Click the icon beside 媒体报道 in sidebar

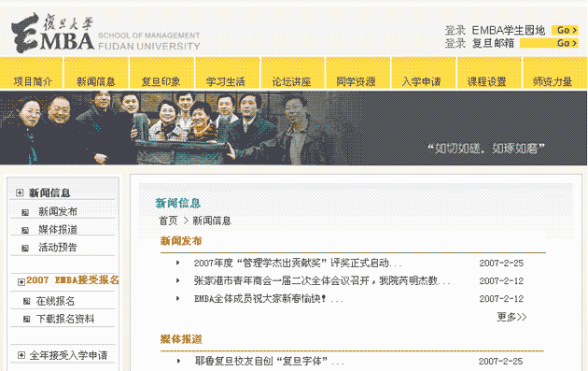coord(25,230)
